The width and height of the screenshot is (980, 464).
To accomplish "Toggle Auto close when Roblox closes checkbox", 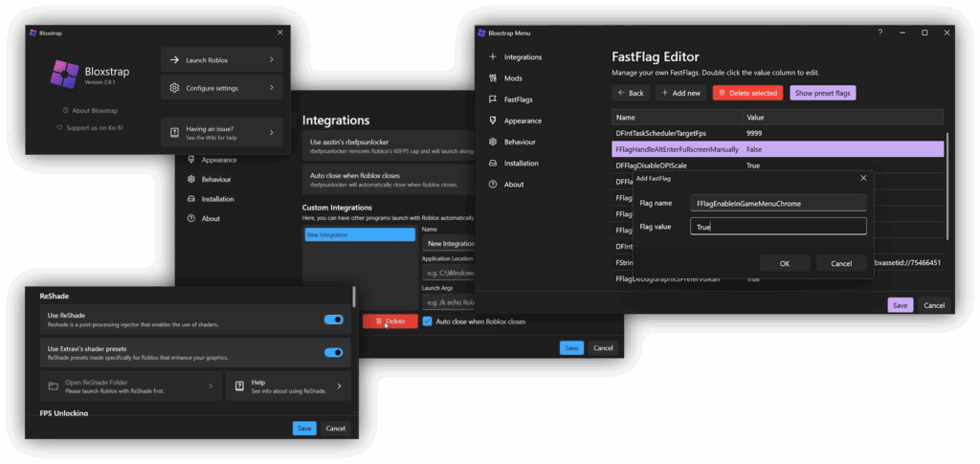I will [x=428, y=321].
